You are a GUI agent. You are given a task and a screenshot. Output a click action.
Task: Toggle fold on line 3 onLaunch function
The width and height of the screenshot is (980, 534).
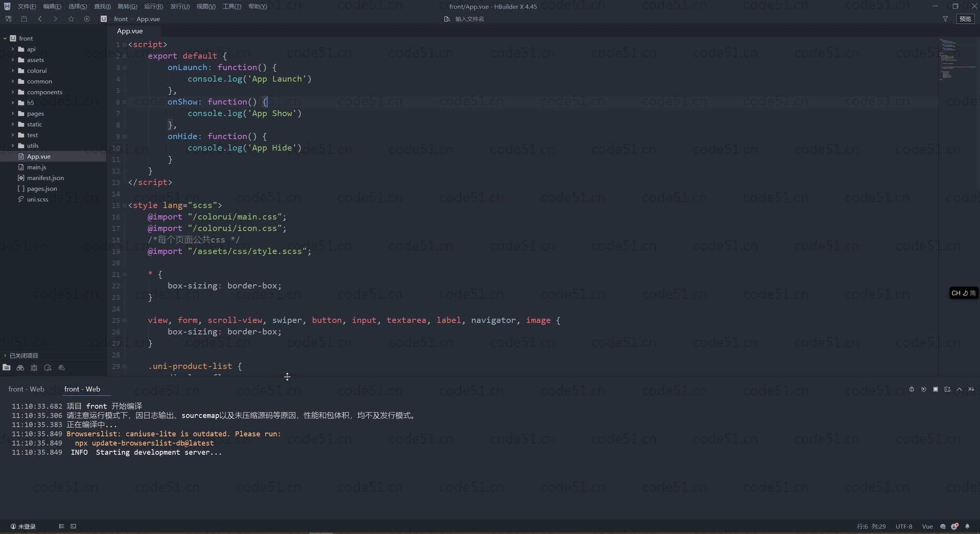tap(124, 67)
